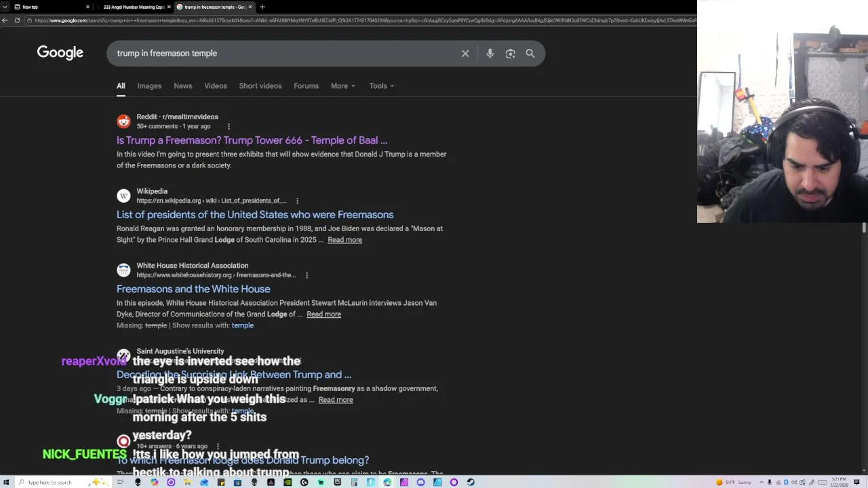Image resolution: width=868 pixels, height=488 pixels.
Task: Click the magnifying glass search button
Action: coord(530,54)
